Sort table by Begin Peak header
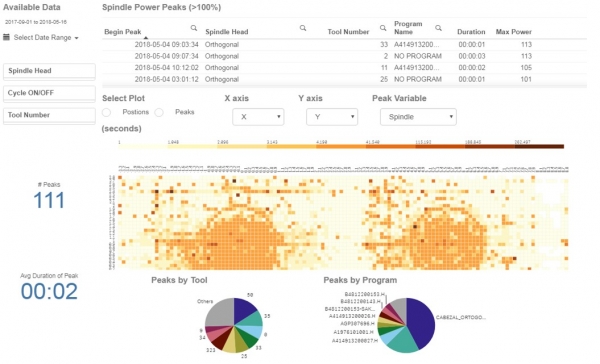Image resolution: width=600 pixels, height=364 pixels. 122,32
